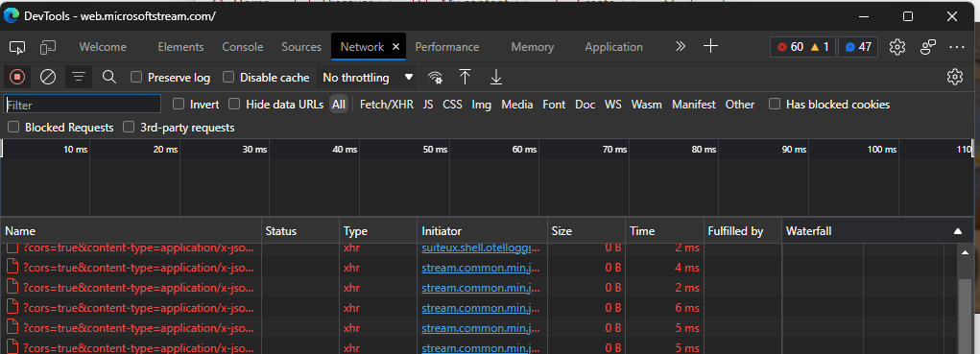The width and height of the screenshot is (980, 354).
Task: Switch to the Elements tab
Action: pos(180,47)
